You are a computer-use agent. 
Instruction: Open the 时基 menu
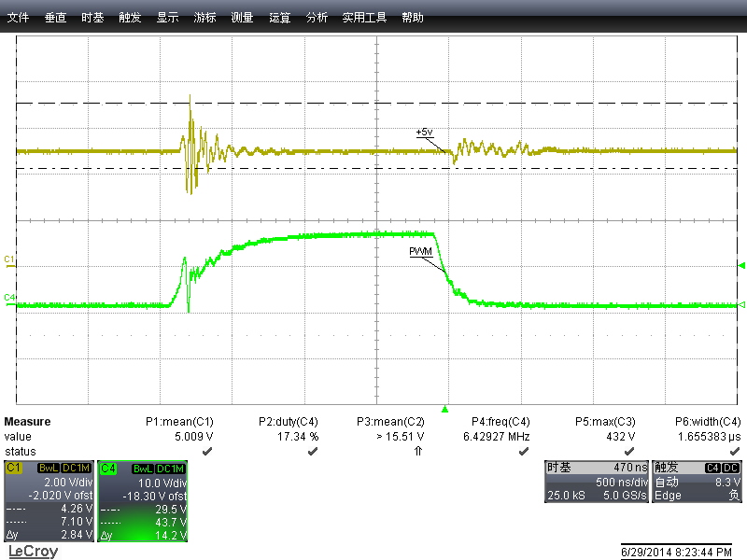click(92, 18)
